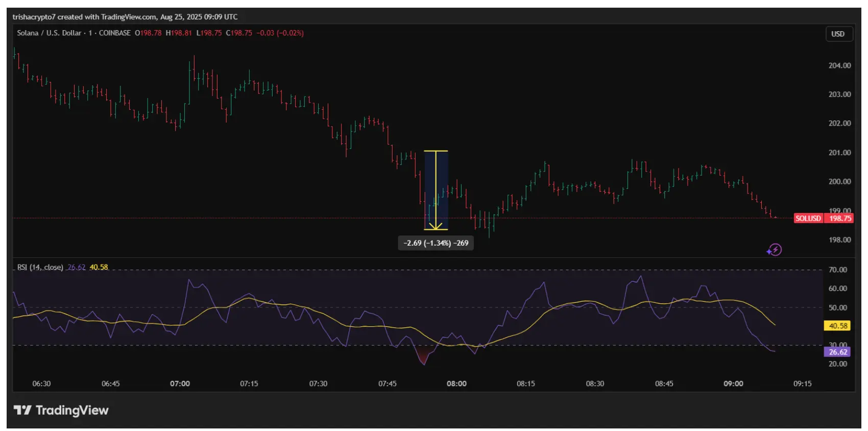Click the USD currency button
Viewport: 868px width, 431px height.
point(839,34)
